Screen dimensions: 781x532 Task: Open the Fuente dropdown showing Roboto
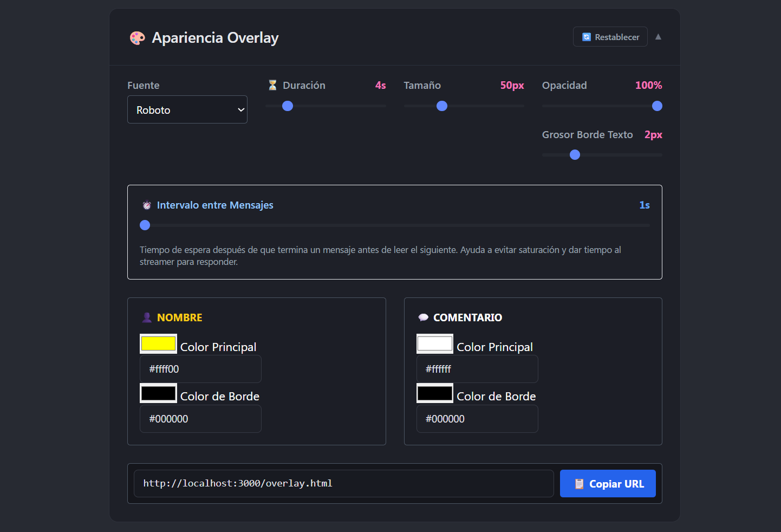[x=187, y=109]
